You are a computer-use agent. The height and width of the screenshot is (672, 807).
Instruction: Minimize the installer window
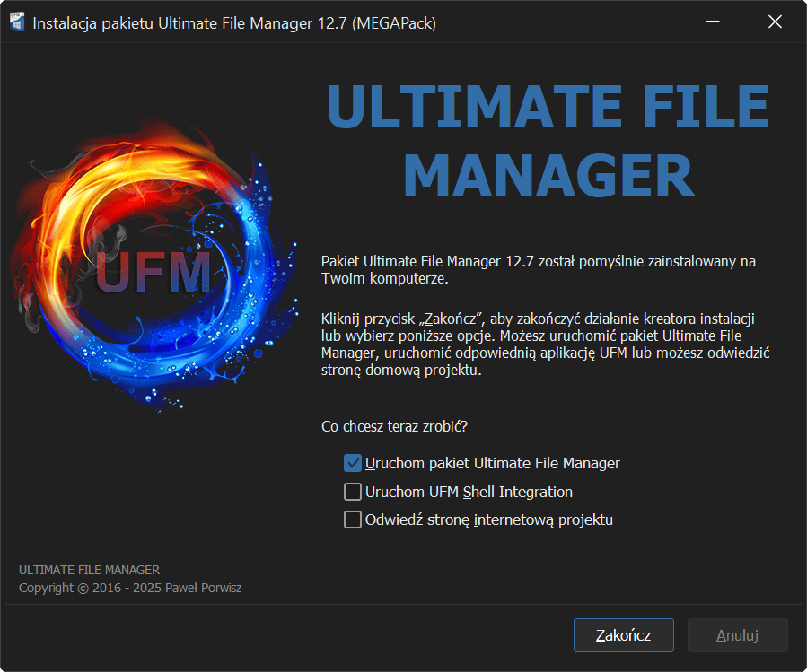coord(712,23)
